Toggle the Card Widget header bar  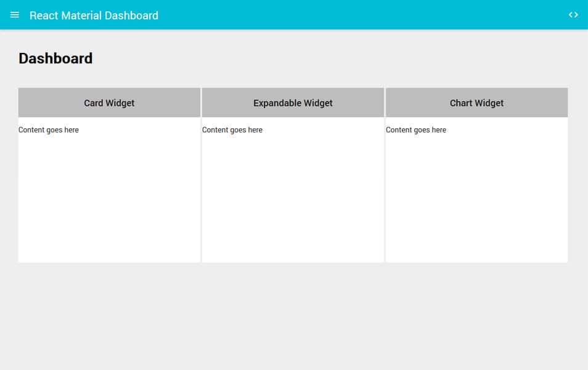pos(109,102)
